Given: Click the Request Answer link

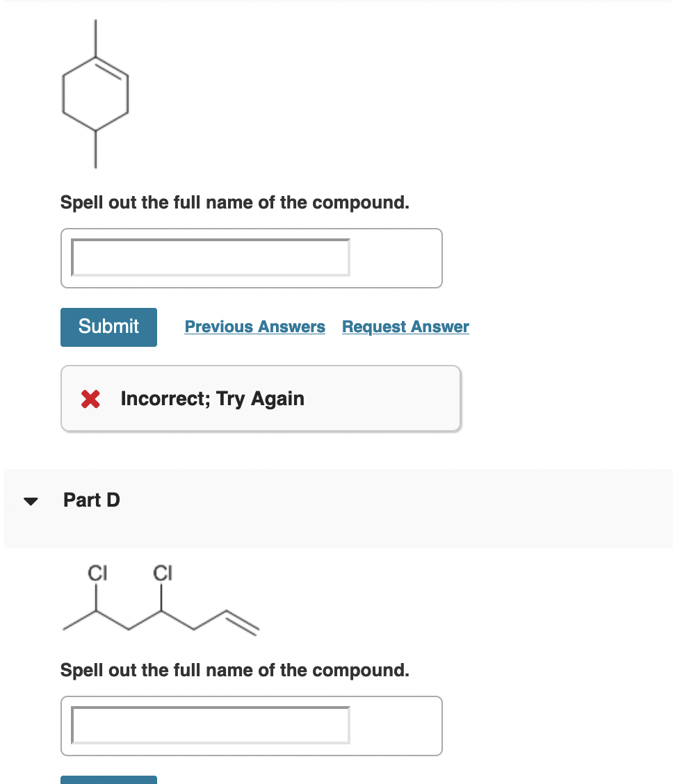Looking at the screenshot, I should click(x=405, y=327).
